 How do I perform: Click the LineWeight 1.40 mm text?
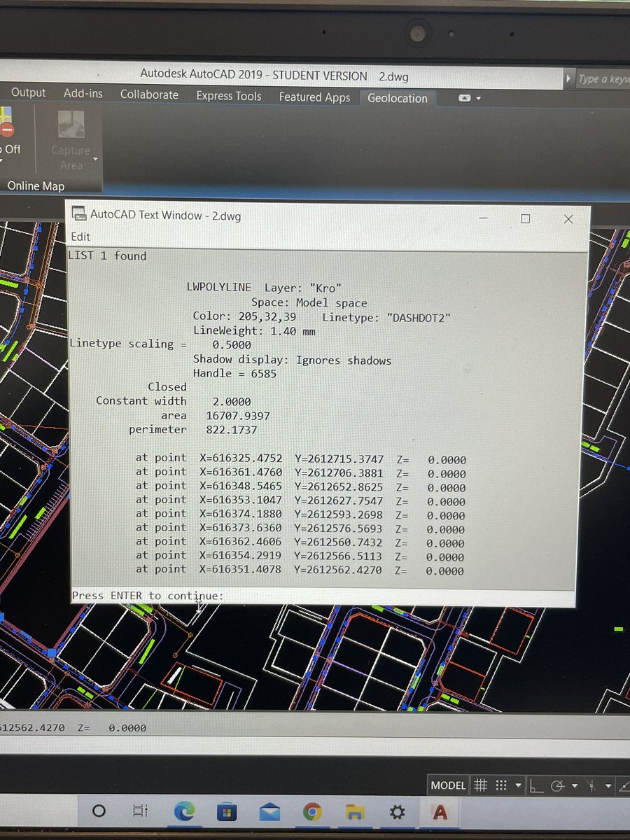click(254, 330)
